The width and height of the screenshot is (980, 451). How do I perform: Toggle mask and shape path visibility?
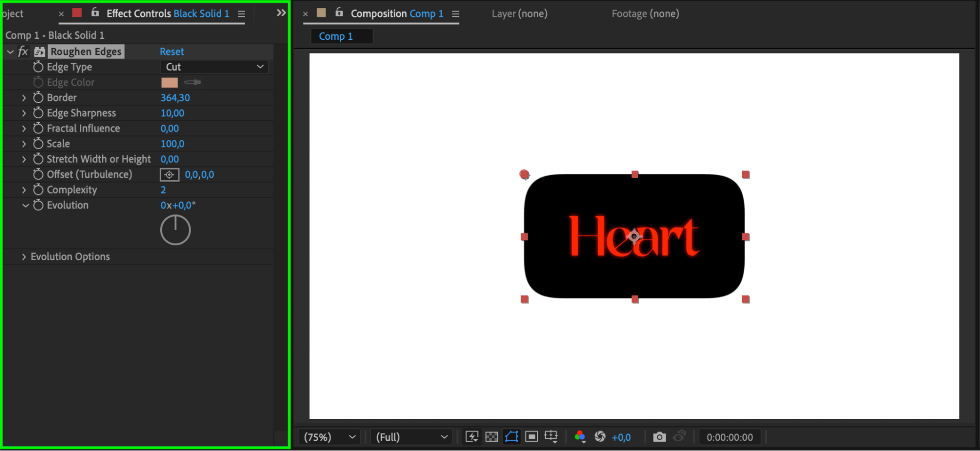coord(512,436)
